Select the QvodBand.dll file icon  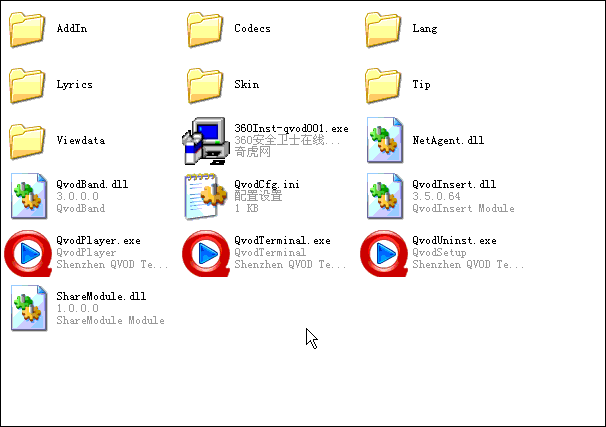pos(29,196)
